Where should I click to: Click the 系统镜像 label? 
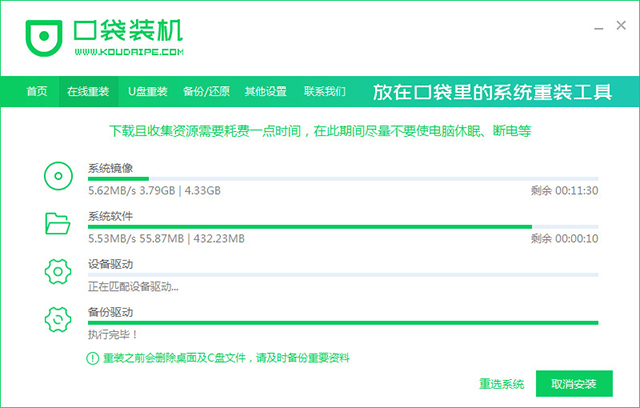111,168
